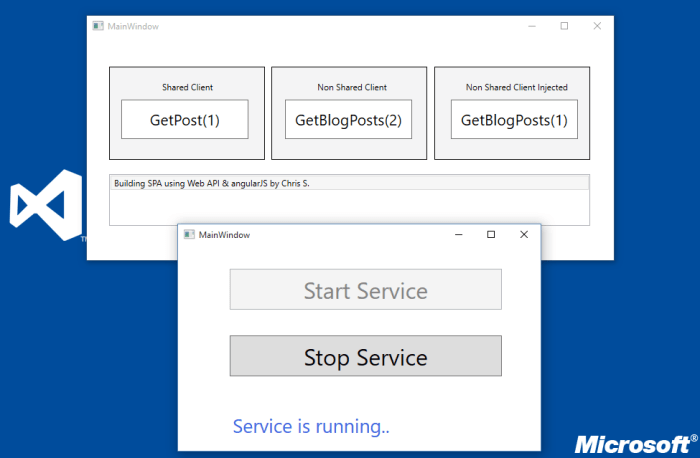The image size is (700, 458).
Task: Click the greyed-out Start Service button
Action: pyautogui.click(x=365, y=290)
